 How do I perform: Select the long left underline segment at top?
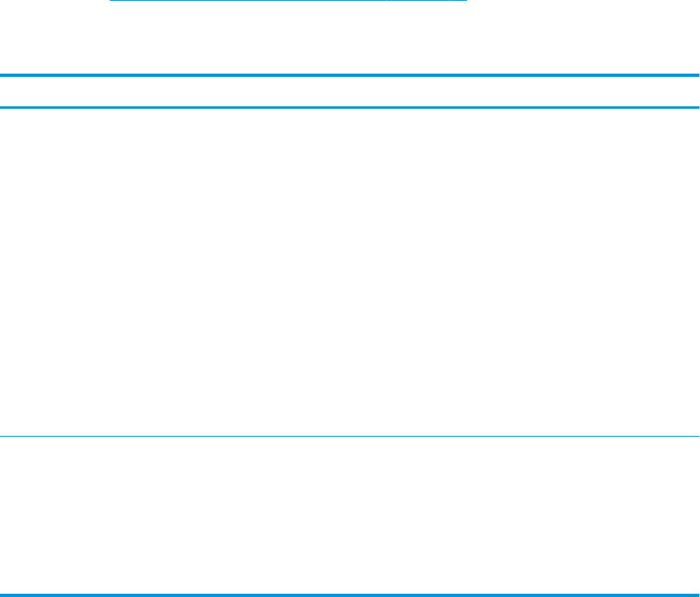coord(248,1)
